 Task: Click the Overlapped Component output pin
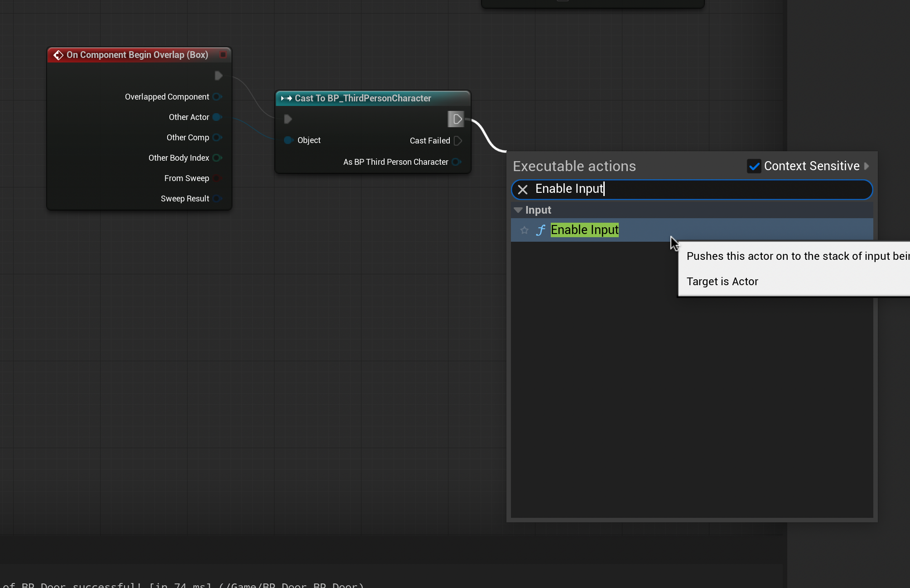217,97
